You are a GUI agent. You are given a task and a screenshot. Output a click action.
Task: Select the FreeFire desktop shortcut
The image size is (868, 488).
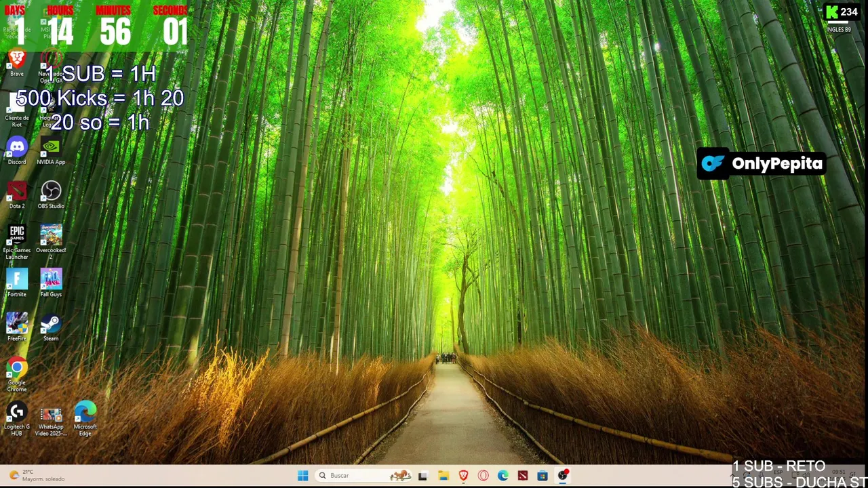pos(17,327)
